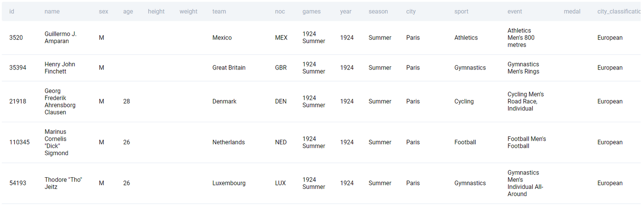The image size is (644, 205).
Task: Click the 'medal' column header
Action: 572,11
